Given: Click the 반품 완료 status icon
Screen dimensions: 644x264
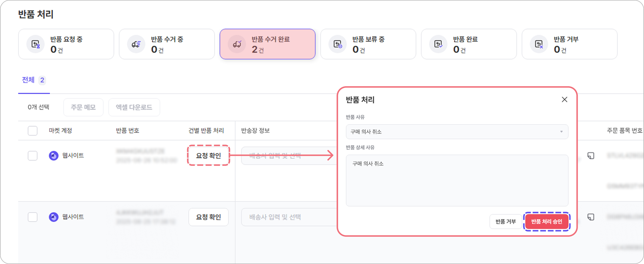Looking at the screenshot, I should [438, 44].
